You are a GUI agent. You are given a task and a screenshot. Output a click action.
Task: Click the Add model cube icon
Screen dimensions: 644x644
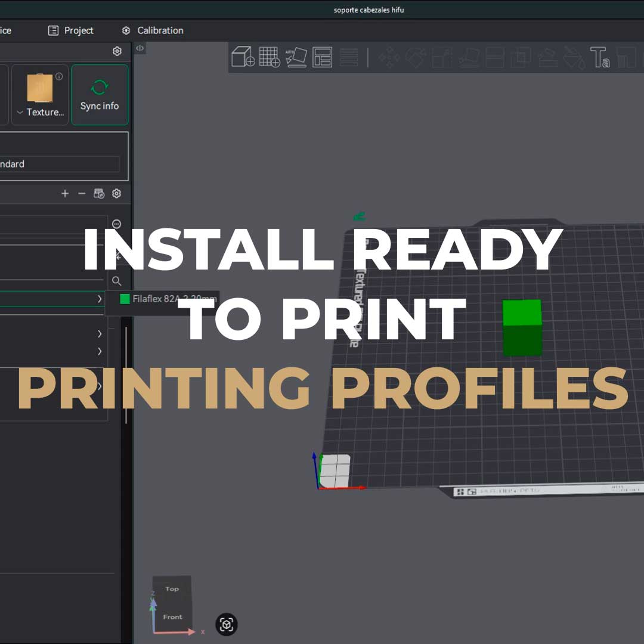tap(243, 57)
